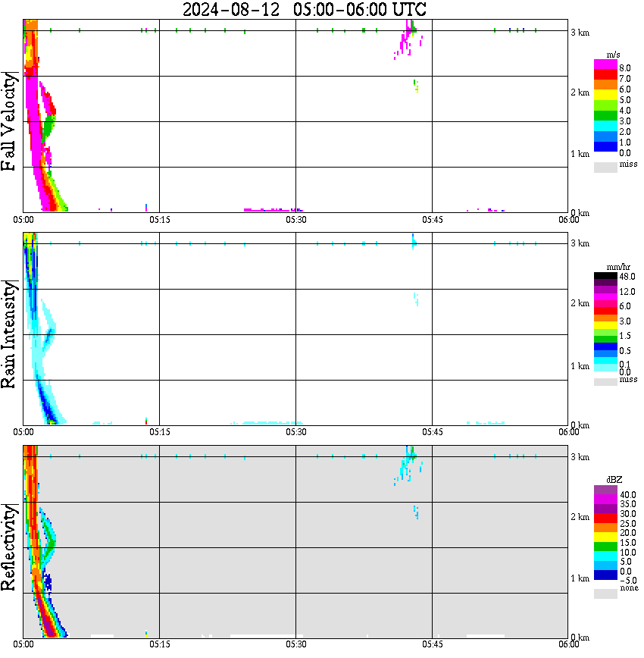Click the magenta 8.0 m/s legend swatch
This screenshot has width=644, height=658.
click(x=605, y=64)
